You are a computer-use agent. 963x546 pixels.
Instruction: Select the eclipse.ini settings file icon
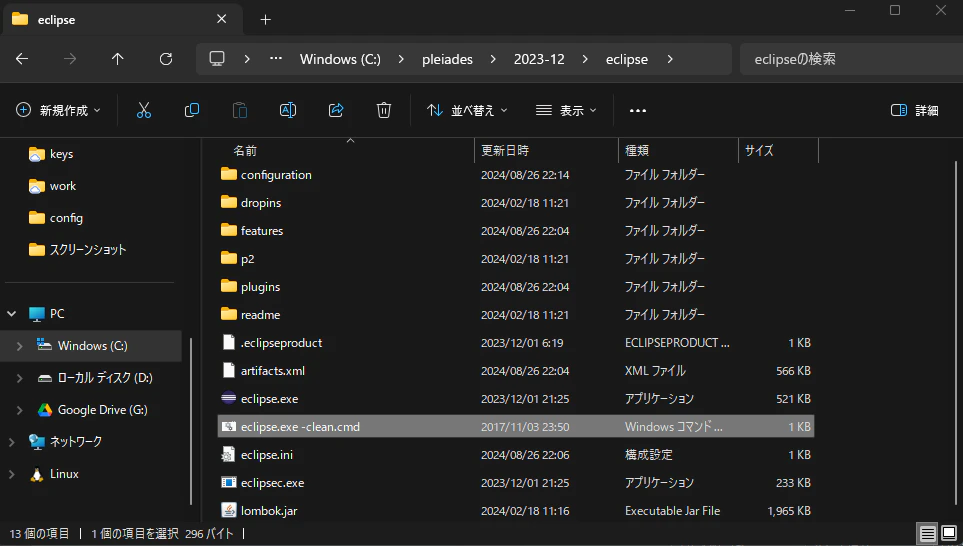tap(228, 454)
